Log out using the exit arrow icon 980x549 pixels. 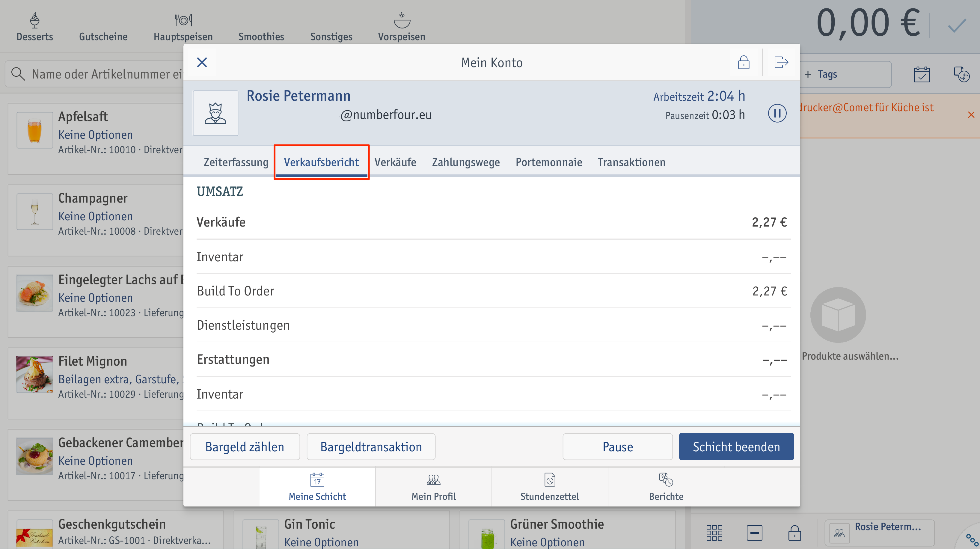pyautogui.click(x=781, y=62)
